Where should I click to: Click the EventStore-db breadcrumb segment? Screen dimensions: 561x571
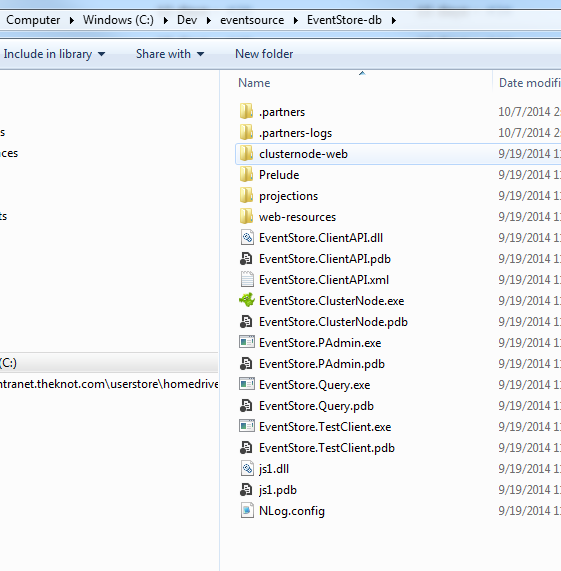click(344, 20)
